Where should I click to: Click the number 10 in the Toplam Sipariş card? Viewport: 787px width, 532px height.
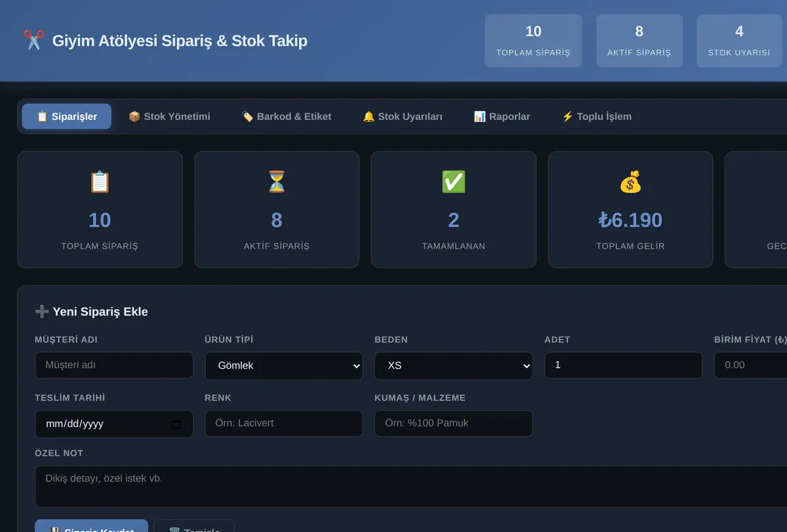(x=100, y=220)
